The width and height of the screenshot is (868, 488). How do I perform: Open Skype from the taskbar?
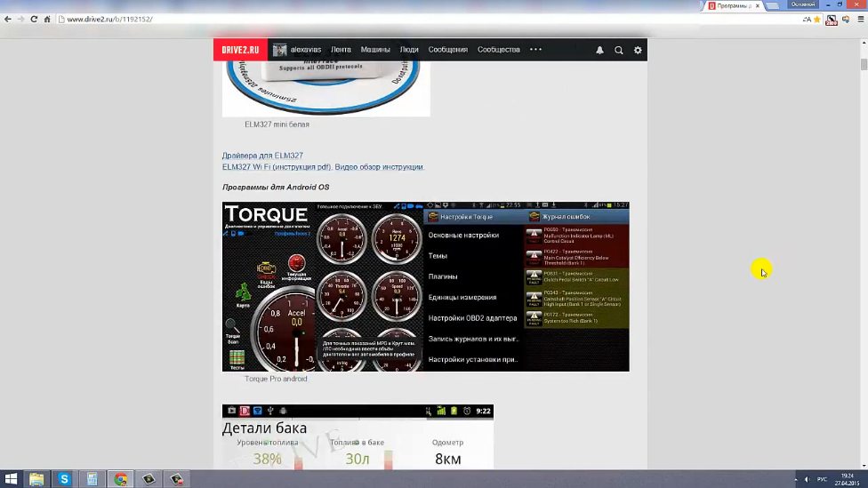click(64, 479)
